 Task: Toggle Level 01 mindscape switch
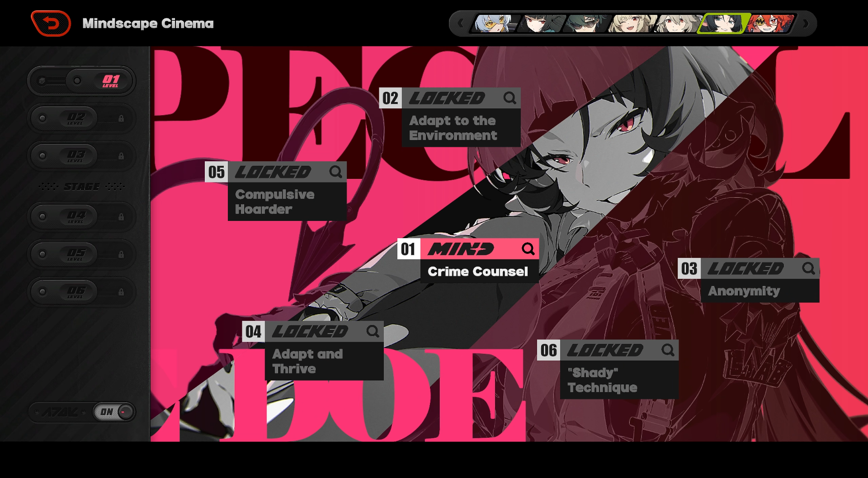82,81
